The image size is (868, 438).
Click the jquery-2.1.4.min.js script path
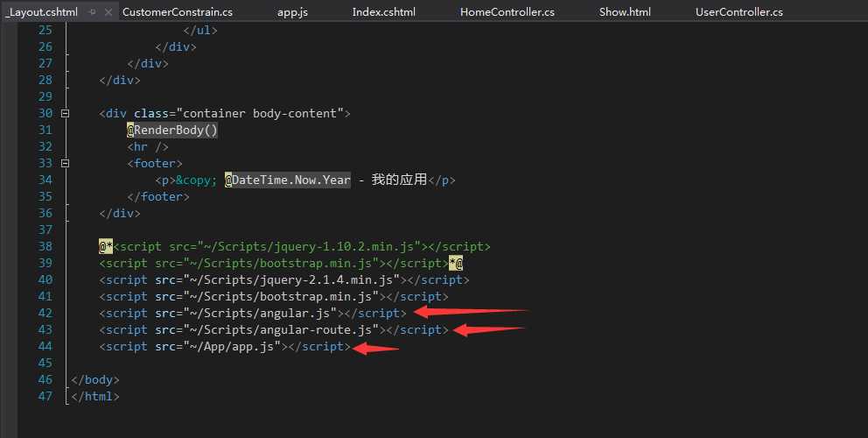(291, 279)
